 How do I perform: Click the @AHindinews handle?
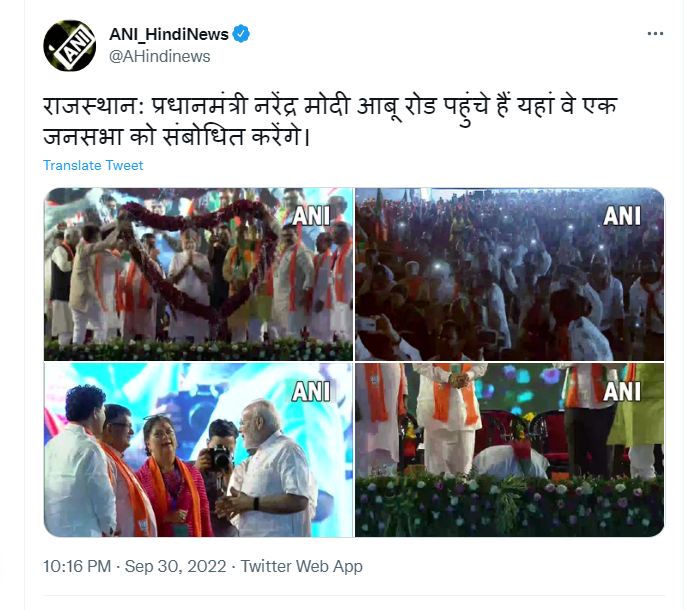tap(159, 56)
